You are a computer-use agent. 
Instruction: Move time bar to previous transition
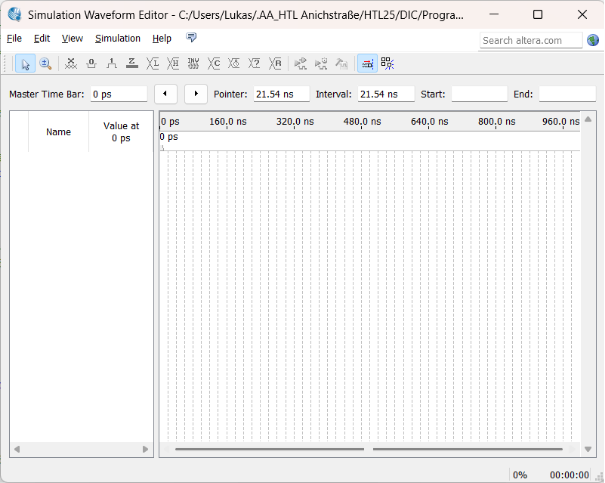pos(166,94)
